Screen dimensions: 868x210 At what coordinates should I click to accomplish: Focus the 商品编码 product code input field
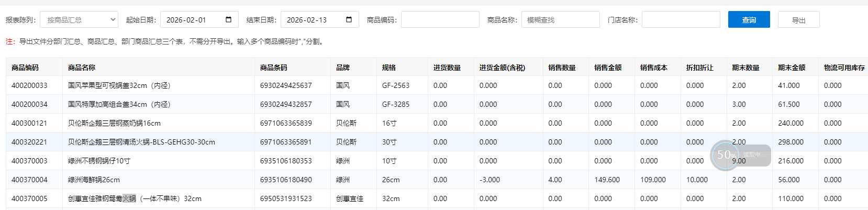tap(440, 20)
